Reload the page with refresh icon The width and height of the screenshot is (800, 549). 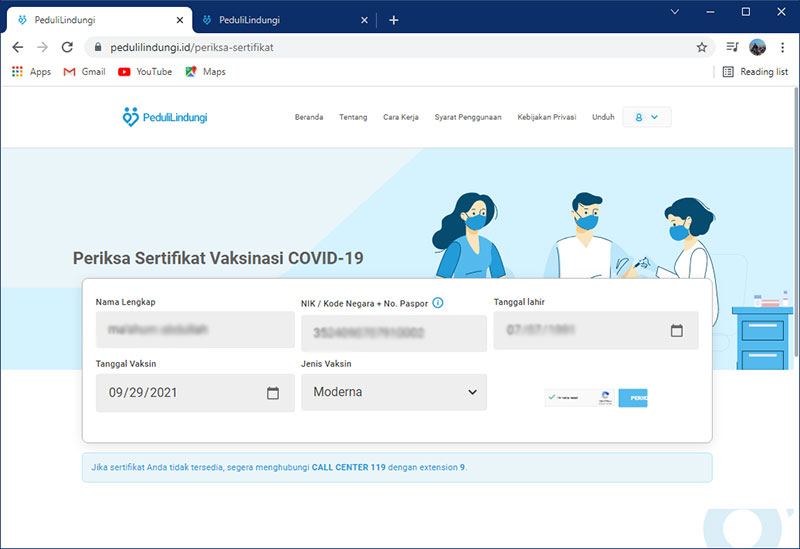[x=67, y=47]
